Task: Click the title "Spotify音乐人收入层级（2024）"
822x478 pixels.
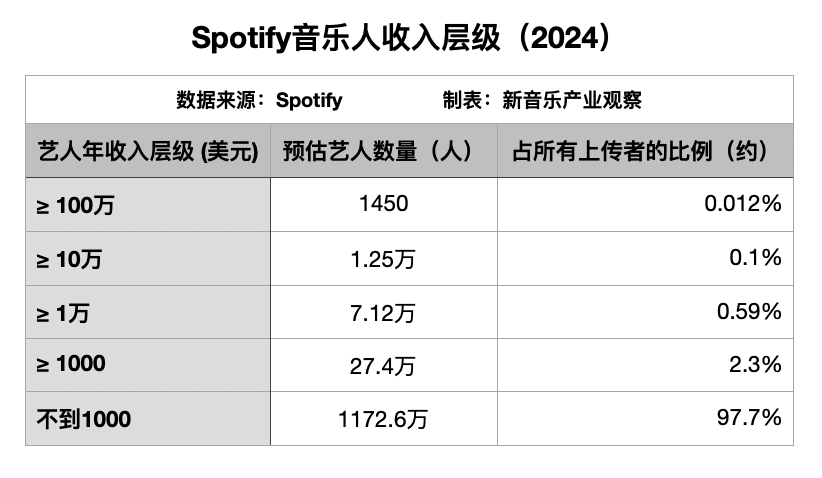Action: 410,39
